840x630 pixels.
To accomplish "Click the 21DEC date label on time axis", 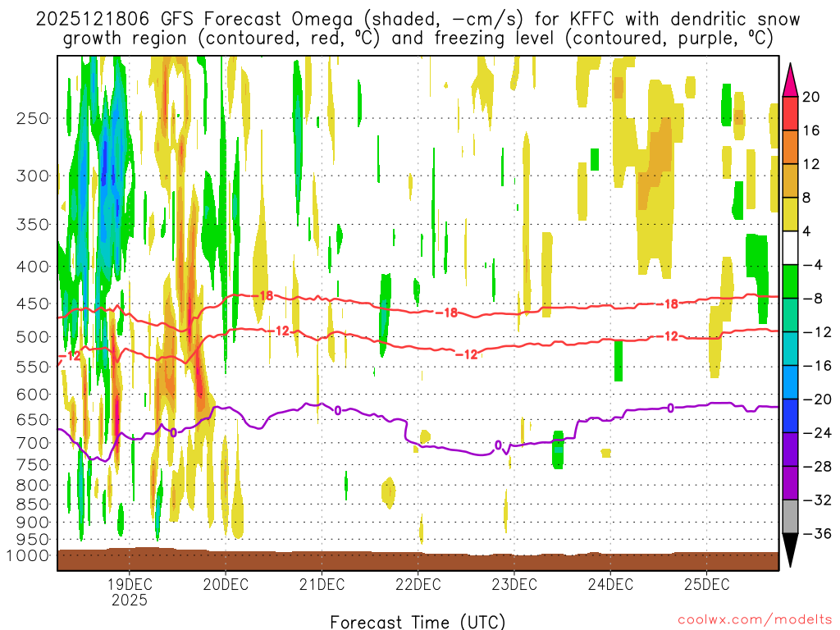I will pos(322,584).
